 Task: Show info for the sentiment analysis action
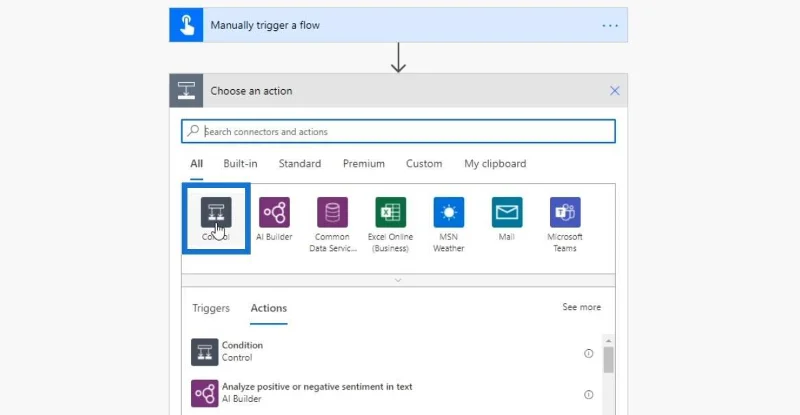click(x=588, y=395)
